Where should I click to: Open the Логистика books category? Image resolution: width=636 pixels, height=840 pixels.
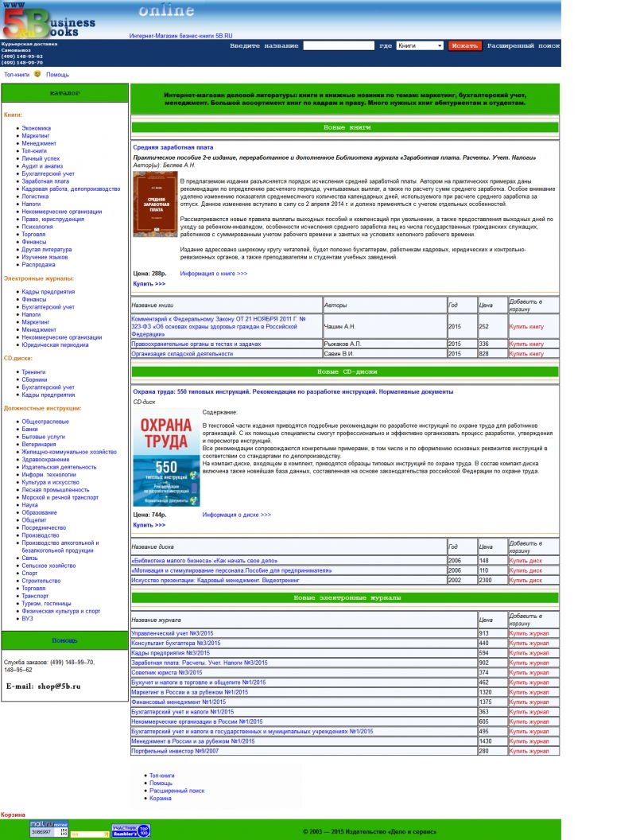pos(35,196)
